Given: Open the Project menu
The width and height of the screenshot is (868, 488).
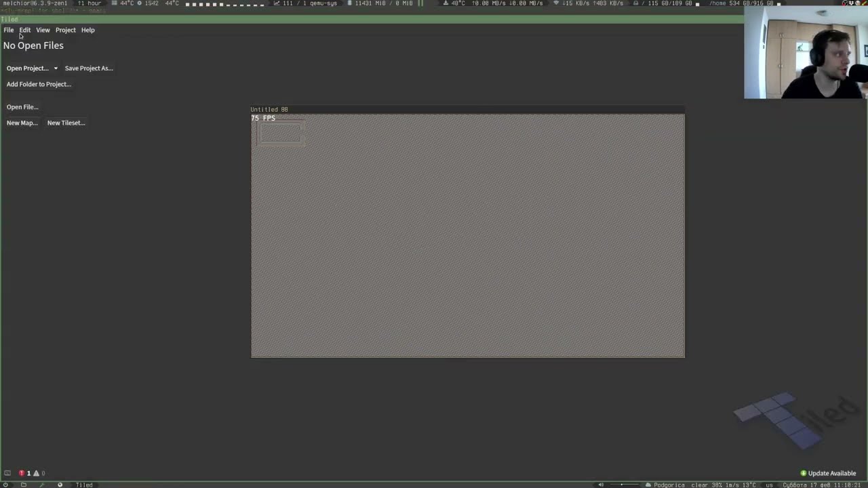Looking at the screenshot, I should click(65, 30).
